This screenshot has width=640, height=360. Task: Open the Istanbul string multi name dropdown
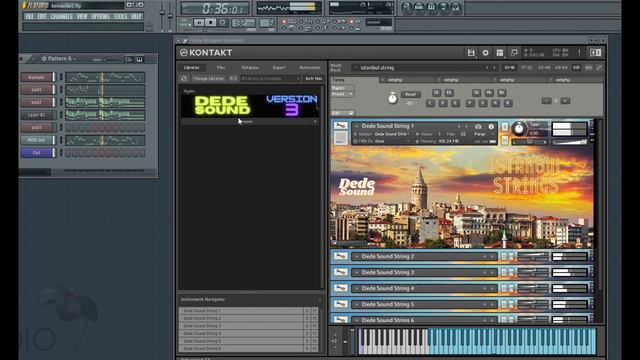click(x=356, y=68)
